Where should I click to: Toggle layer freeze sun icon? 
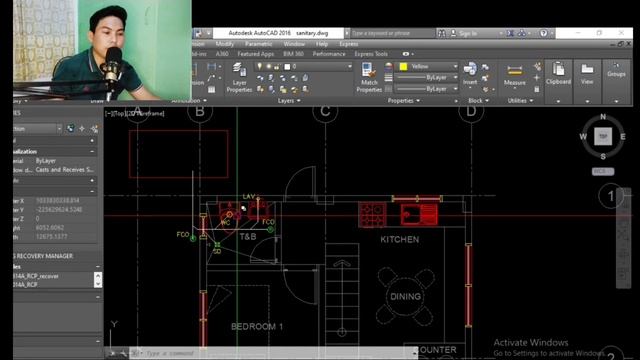click(x=269, y=66)
